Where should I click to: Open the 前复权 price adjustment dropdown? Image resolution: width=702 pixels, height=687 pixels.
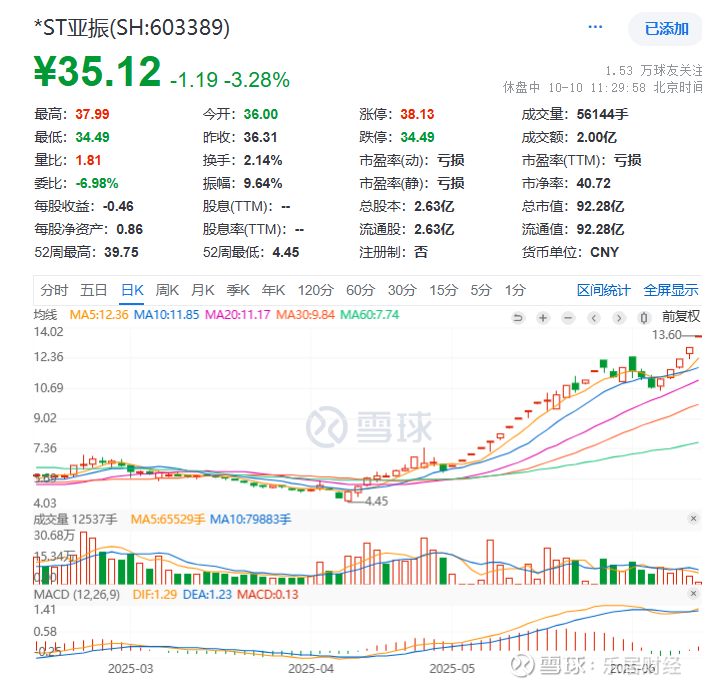[681, 317]
